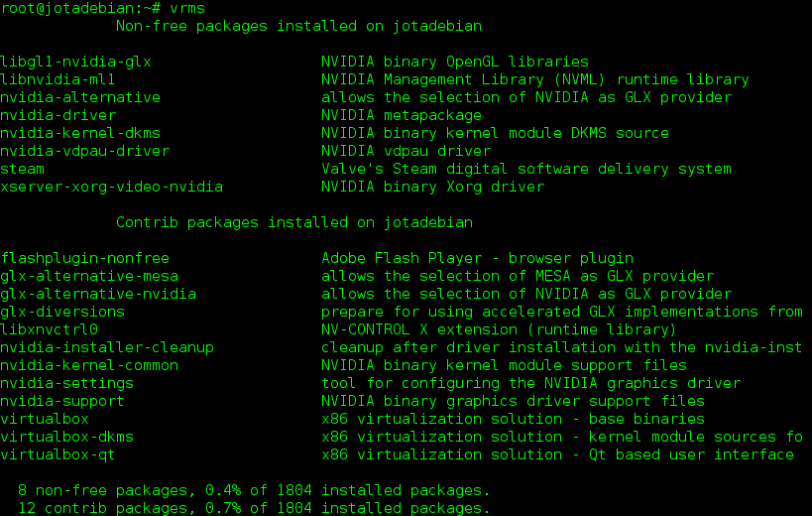Select the glx-diversions package name

[62, 312]
